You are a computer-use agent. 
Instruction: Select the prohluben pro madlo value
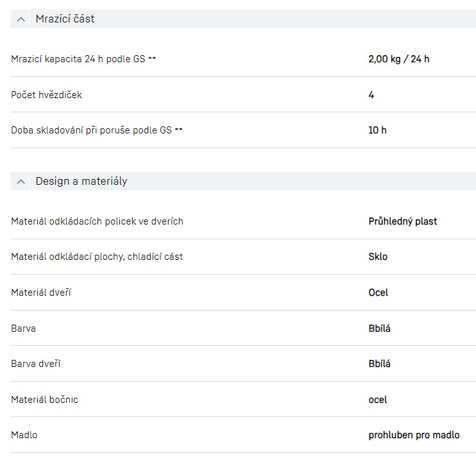coord(414,435)
